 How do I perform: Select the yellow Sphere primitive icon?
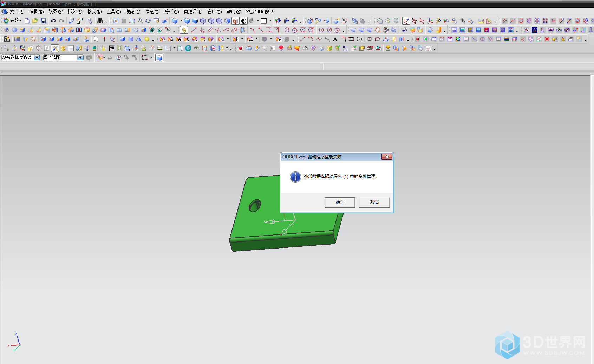point(147,39)
